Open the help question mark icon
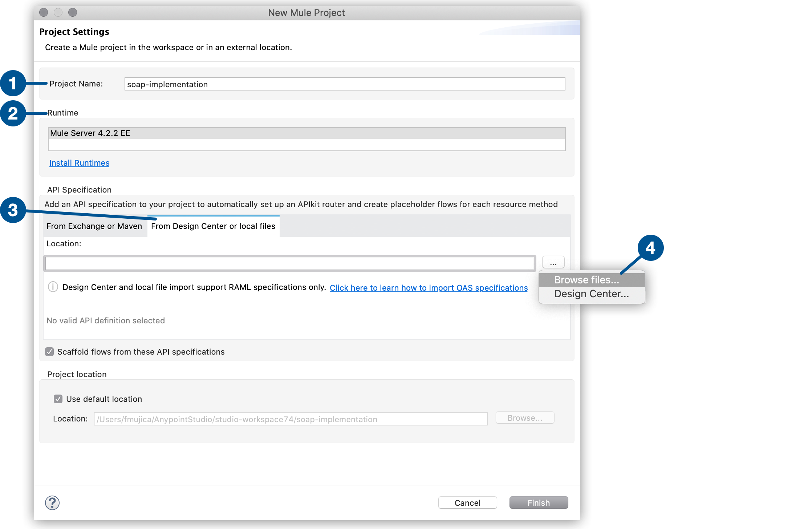This screenshot has height=529, width=812. 52,503
